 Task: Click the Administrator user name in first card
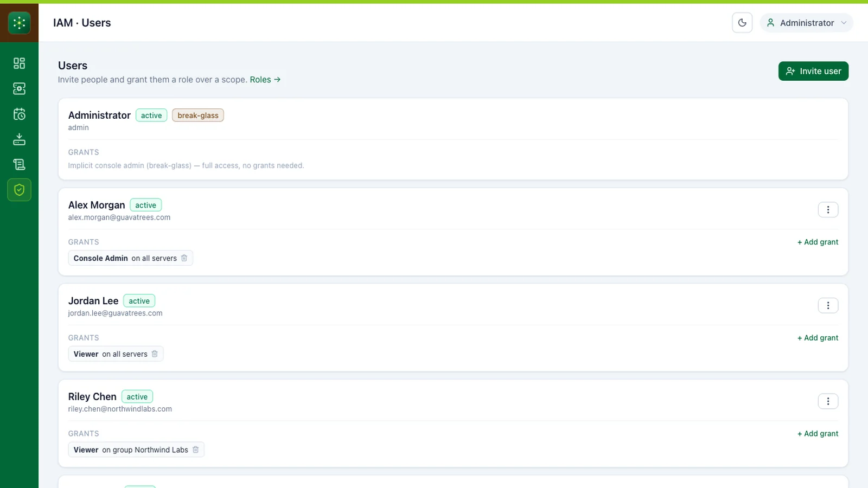coord(99,115)
